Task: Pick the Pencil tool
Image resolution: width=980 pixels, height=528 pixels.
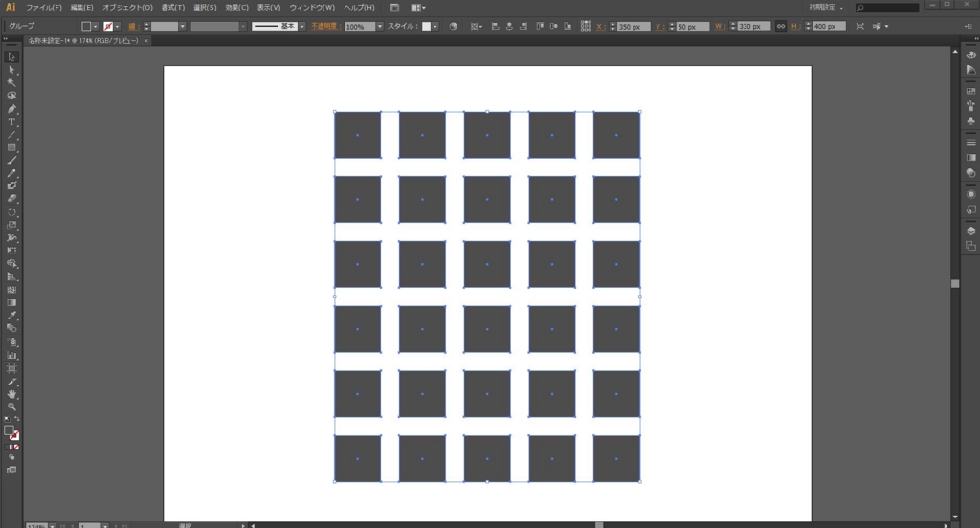Action: (11, 173)
